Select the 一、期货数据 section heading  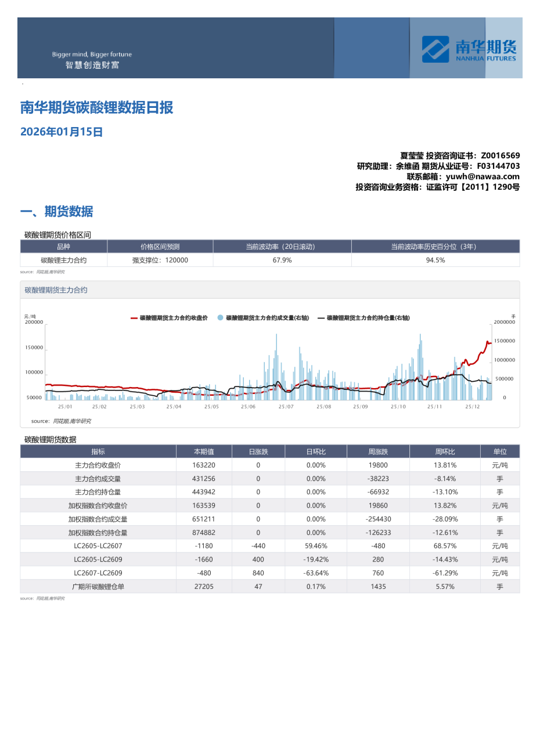[57, 211]
